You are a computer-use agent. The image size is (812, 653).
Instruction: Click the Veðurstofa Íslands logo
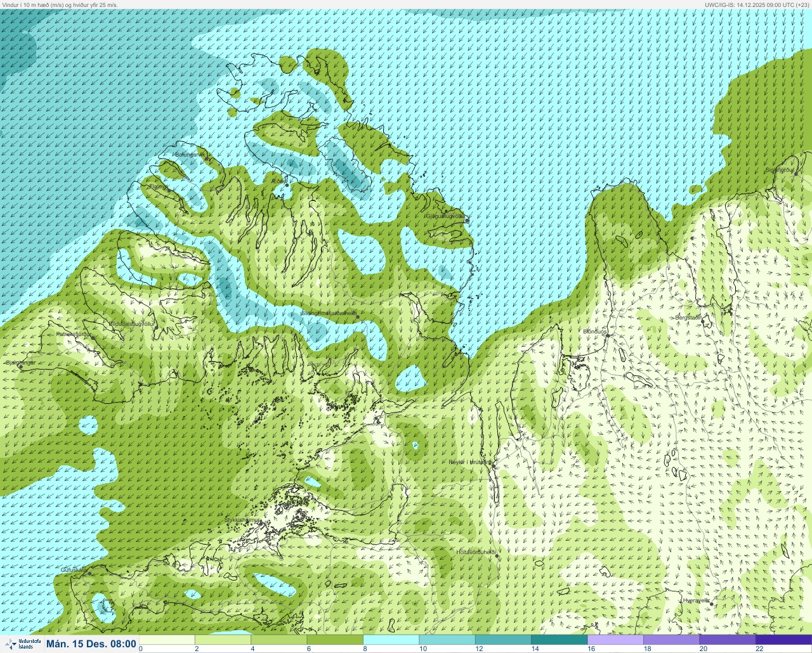[22, 644]
